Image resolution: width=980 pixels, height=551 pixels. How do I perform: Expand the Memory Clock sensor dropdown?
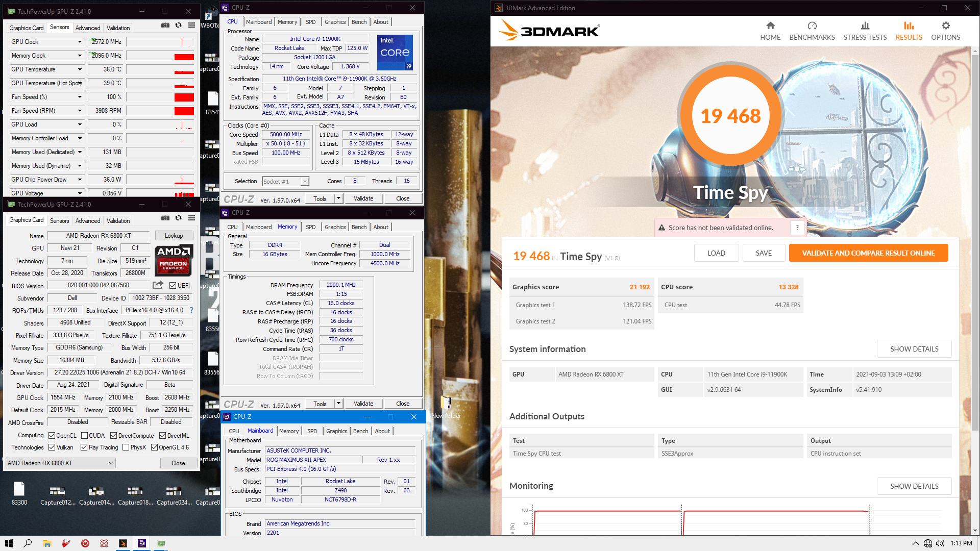[x=80, y=56]
